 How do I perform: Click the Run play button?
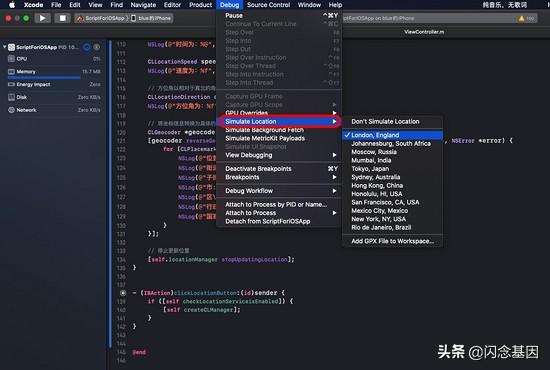coord(42,18)
